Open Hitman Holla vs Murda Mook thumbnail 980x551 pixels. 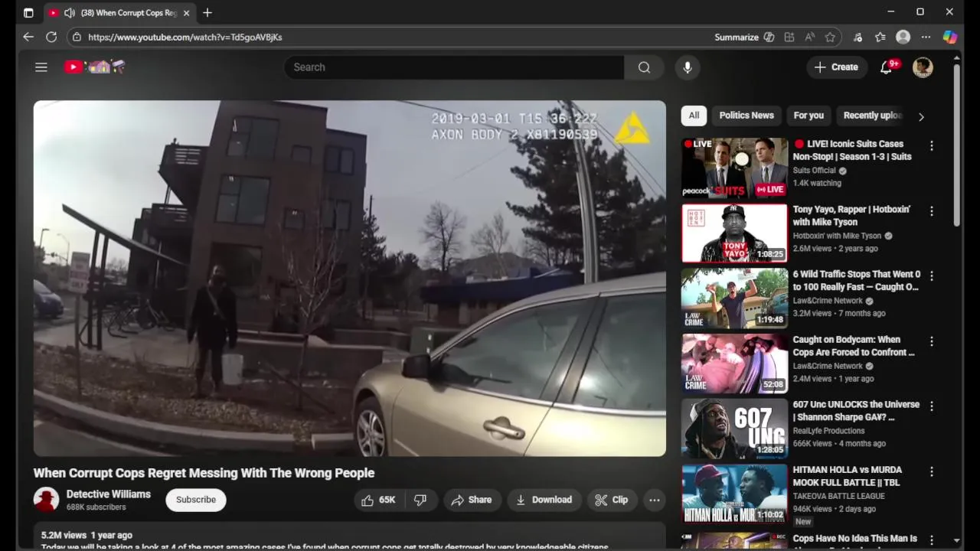(x=734, y=494)
